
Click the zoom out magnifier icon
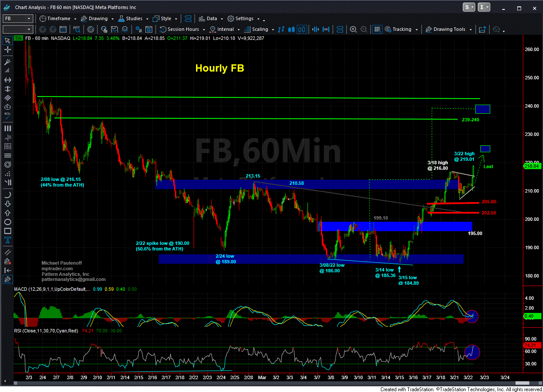364,29
